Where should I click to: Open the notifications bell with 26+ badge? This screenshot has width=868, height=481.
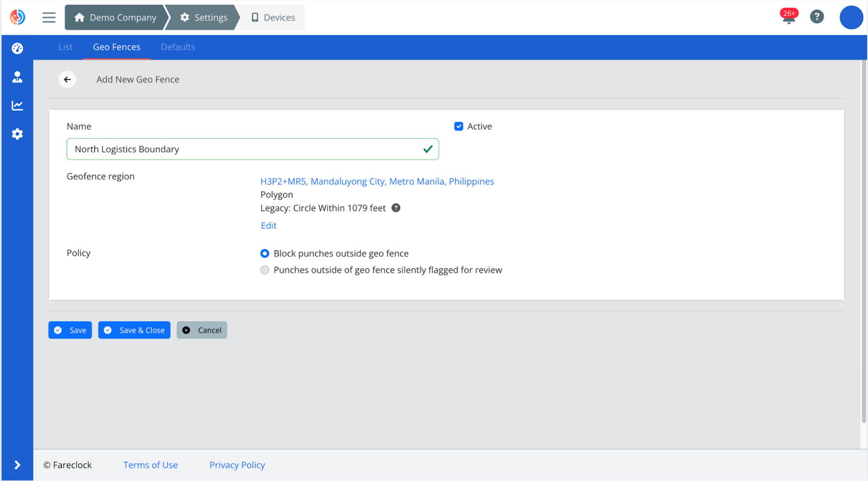pyautogui.click(x=789, y=17)
